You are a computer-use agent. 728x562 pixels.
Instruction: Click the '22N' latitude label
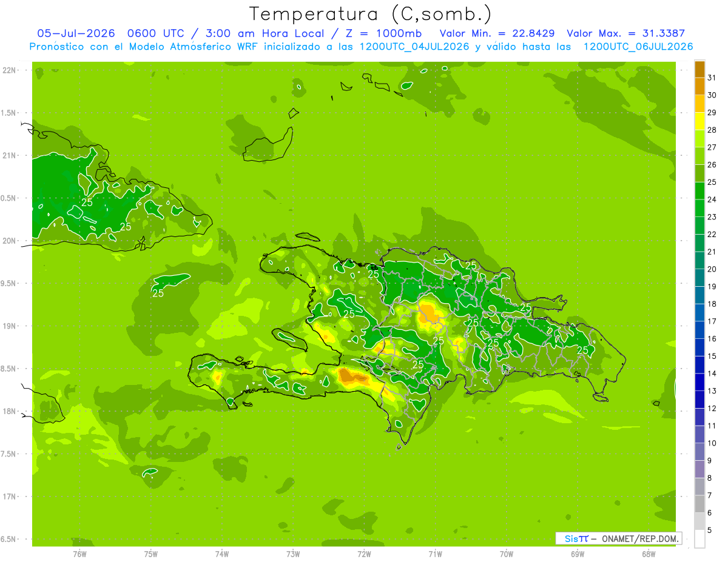9,70
